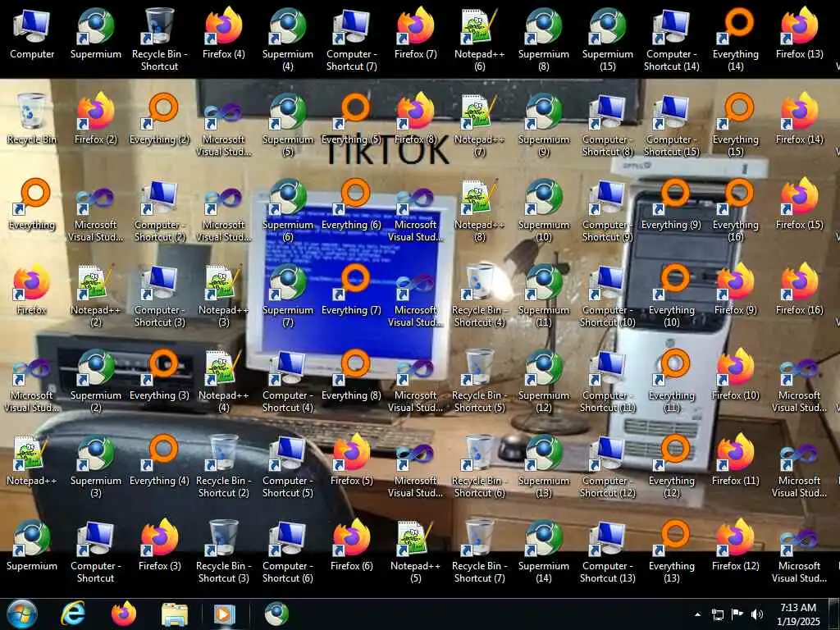Screen dimensions: 840x630
Task: Select Firefox (10) shortcut
Action: click(736, 374)
